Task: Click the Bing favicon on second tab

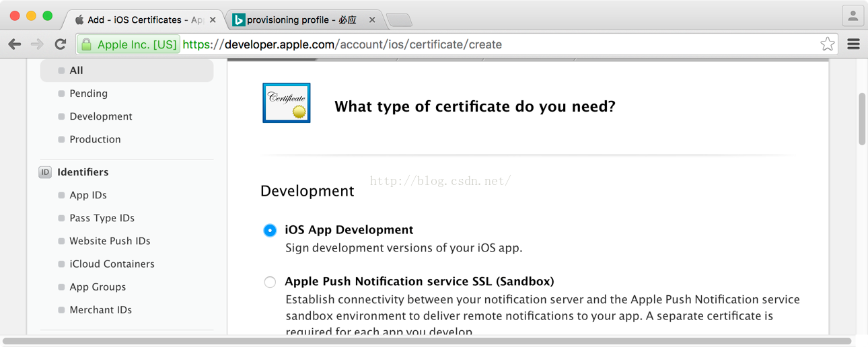Action: coord(238,20)
